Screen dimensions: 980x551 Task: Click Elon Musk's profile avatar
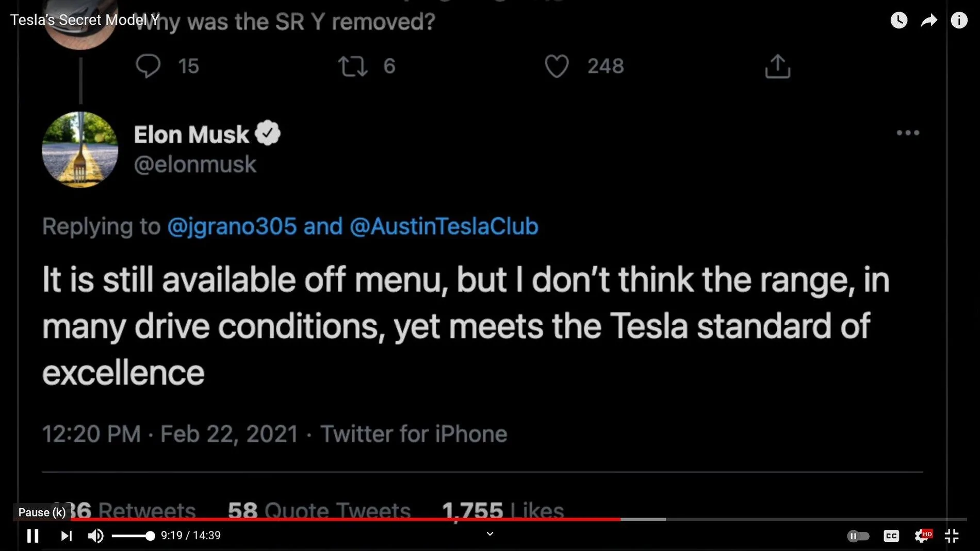80,149
